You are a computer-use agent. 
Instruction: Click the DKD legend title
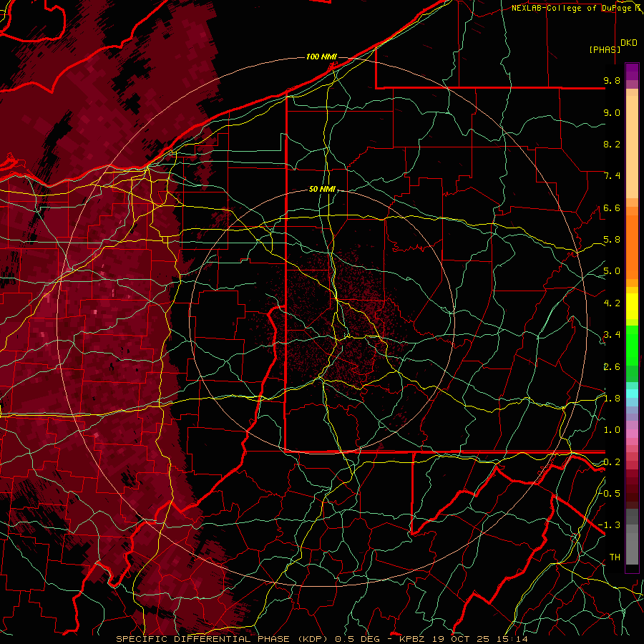(629, 43)
